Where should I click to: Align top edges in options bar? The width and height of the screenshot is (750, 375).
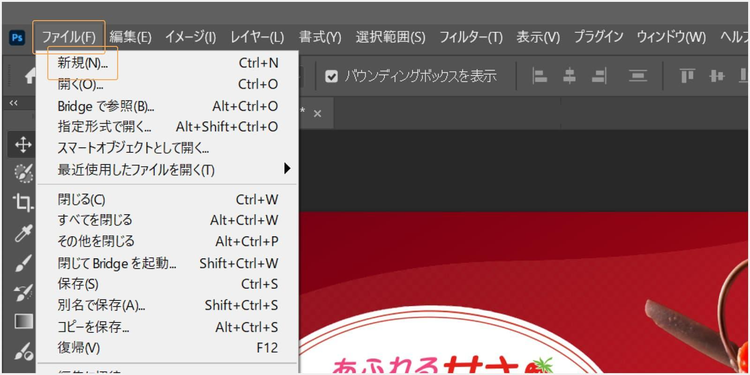point(687,76)
